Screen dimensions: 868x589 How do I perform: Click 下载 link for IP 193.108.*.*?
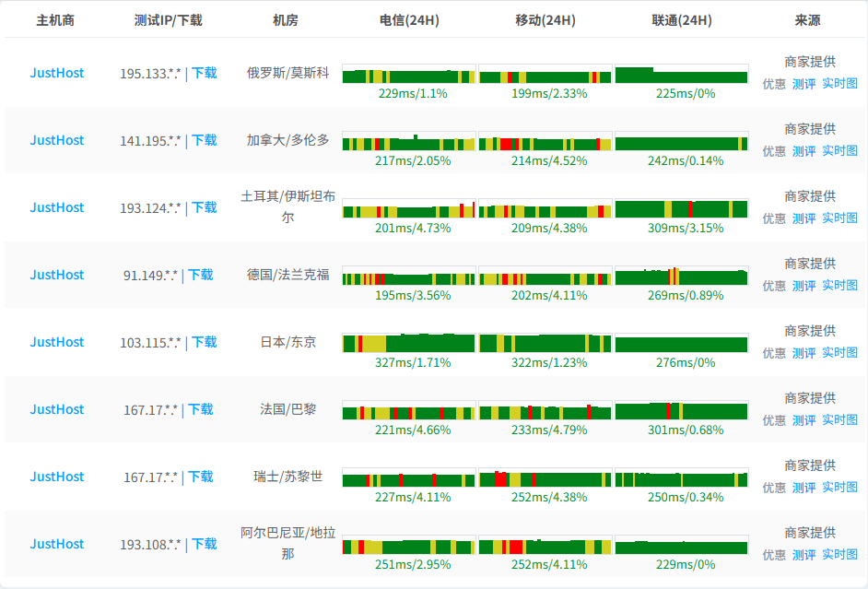coord(204,544)
